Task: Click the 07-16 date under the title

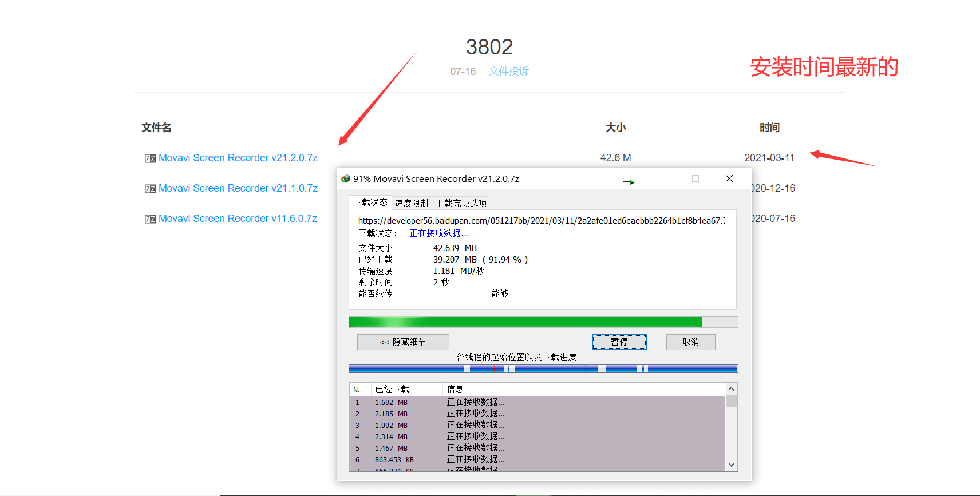Action: click(463, 72)
